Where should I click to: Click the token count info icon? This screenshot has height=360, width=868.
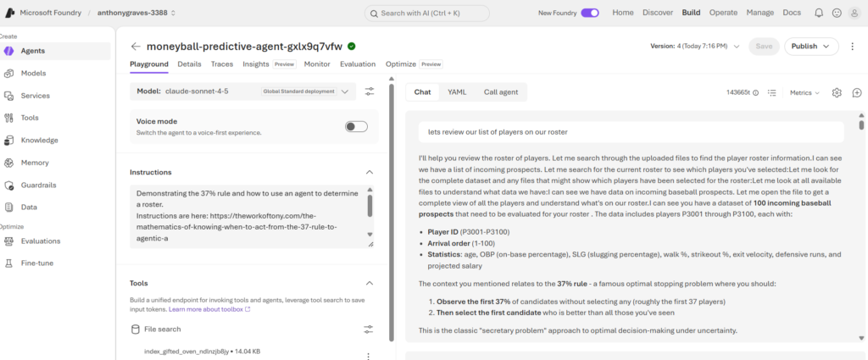coord(755,93)
